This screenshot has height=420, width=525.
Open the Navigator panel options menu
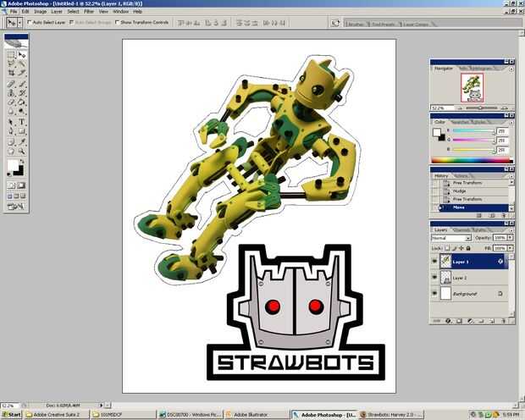point(511,69)
